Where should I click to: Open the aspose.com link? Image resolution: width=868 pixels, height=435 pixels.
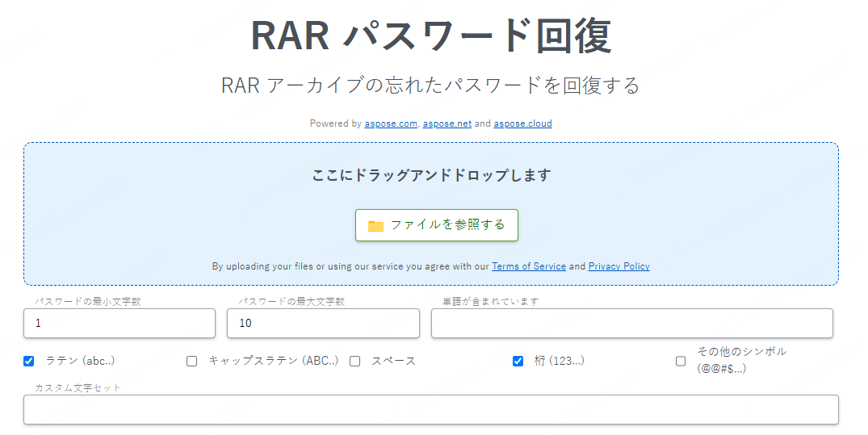tap(391, 123)
